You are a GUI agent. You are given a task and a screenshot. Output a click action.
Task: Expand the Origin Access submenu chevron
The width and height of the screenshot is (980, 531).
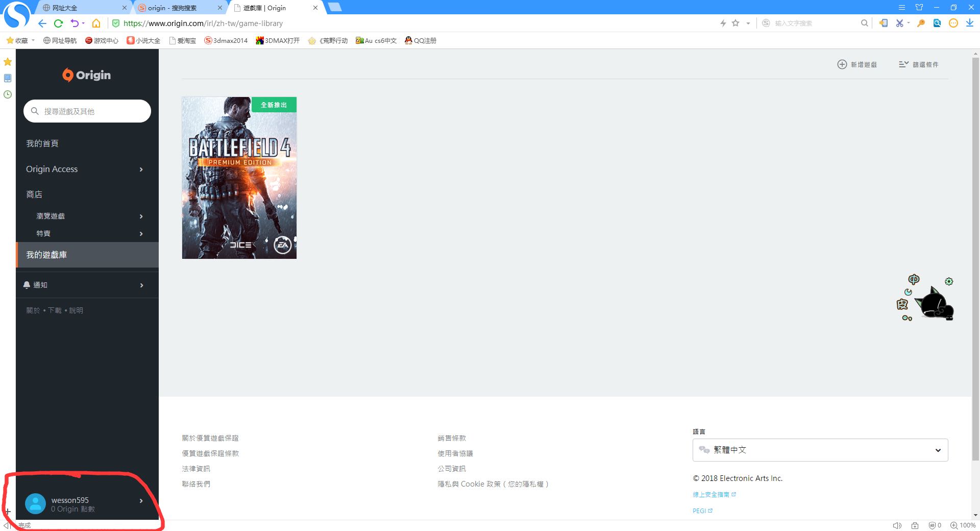(x=141, y=170)
